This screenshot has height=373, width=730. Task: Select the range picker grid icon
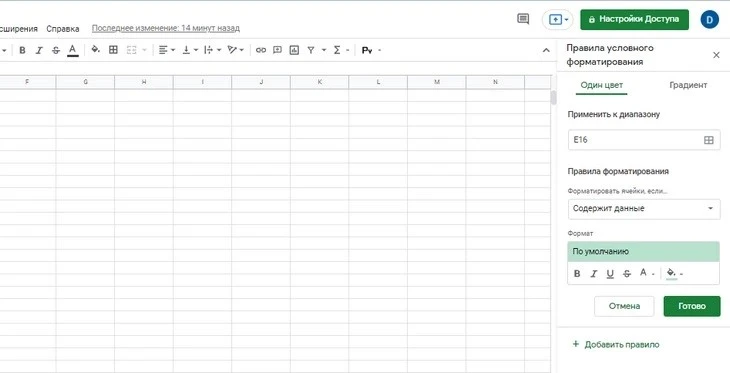(709, 140)
